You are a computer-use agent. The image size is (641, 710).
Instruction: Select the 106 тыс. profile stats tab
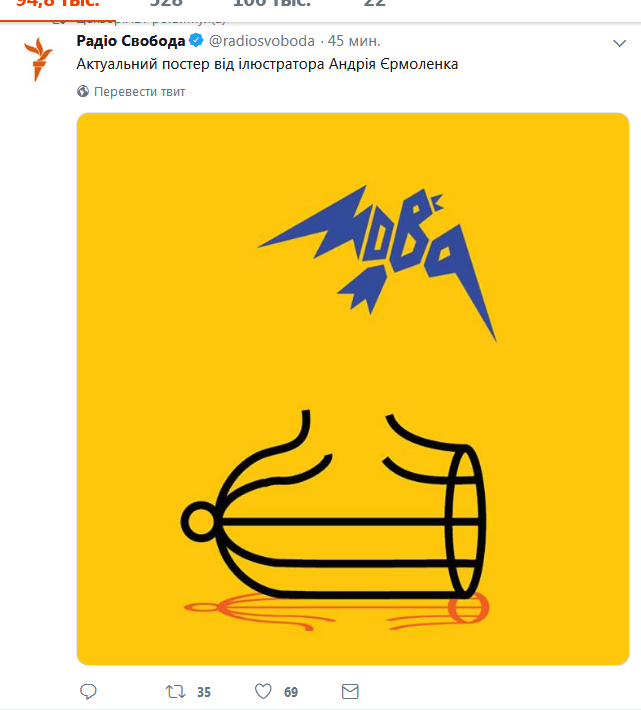(x=272, y=4)
